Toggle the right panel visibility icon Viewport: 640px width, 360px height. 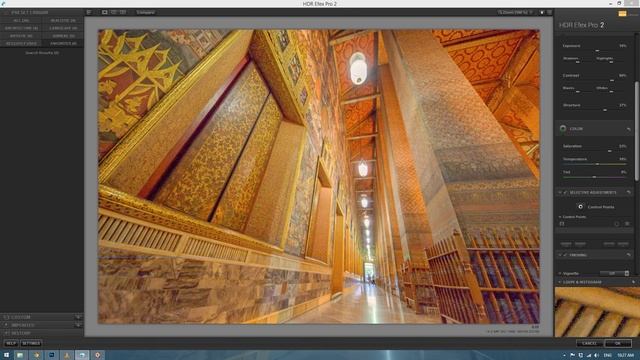coord(550,12)
